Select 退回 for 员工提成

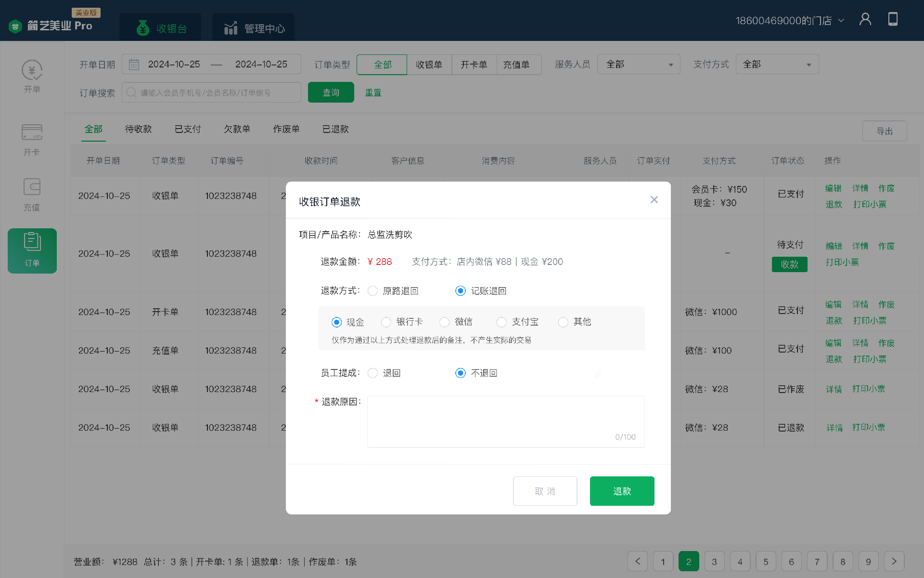(x=372, y=373)
